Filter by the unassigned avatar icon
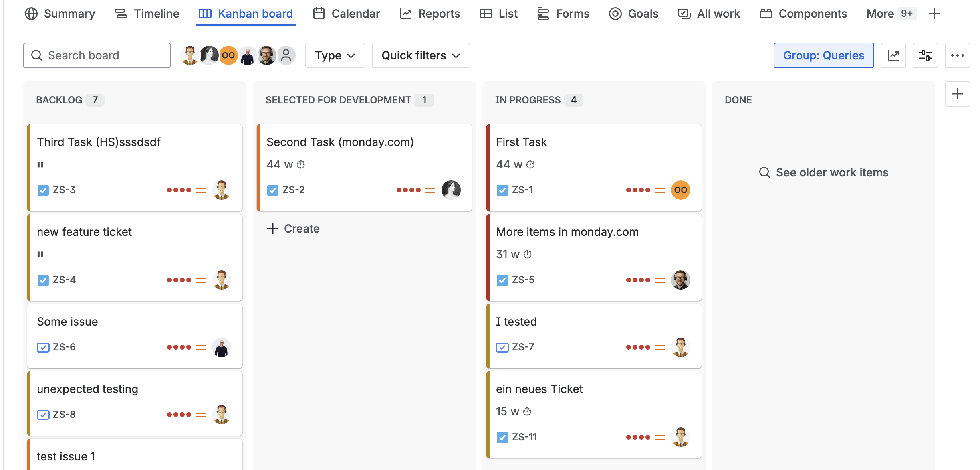The image size is (980, 470). (286, 55)
